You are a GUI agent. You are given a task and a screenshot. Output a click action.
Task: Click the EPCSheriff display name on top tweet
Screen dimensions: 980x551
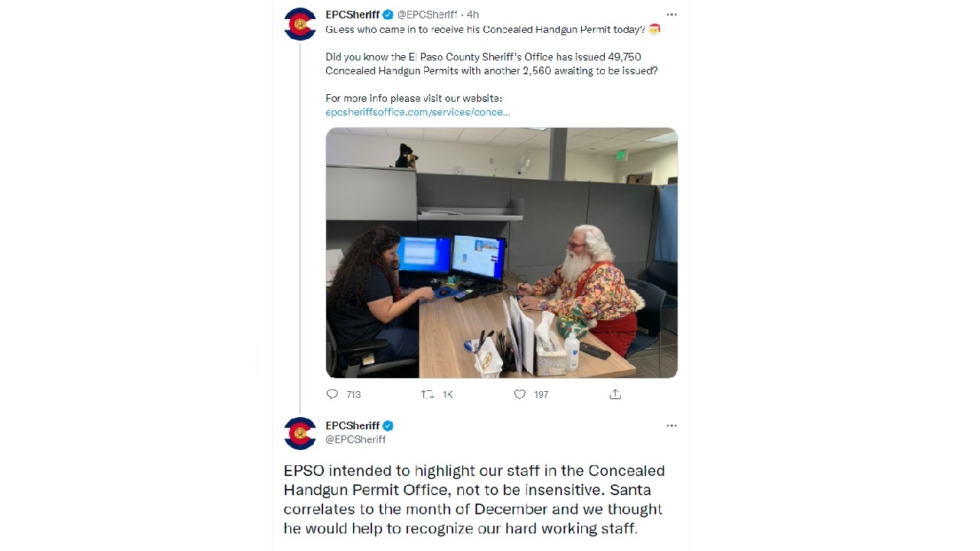(x=353, y=15)
